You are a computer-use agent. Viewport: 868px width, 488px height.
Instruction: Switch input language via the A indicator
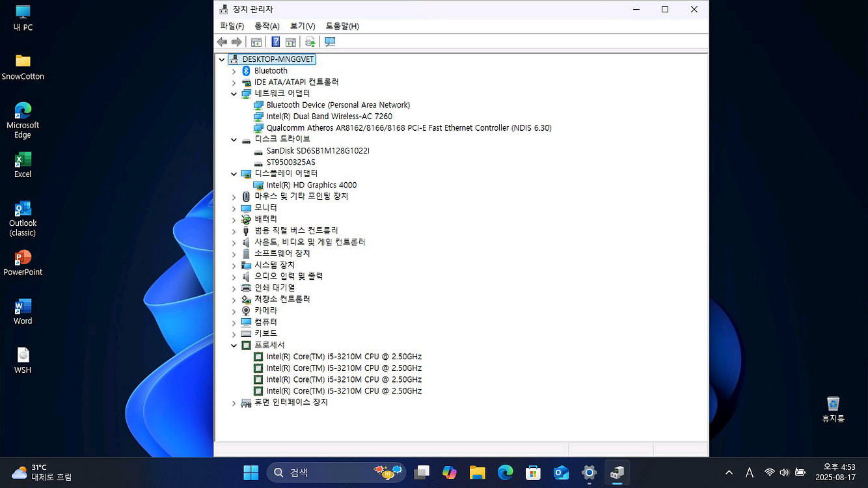click(750, 473)
